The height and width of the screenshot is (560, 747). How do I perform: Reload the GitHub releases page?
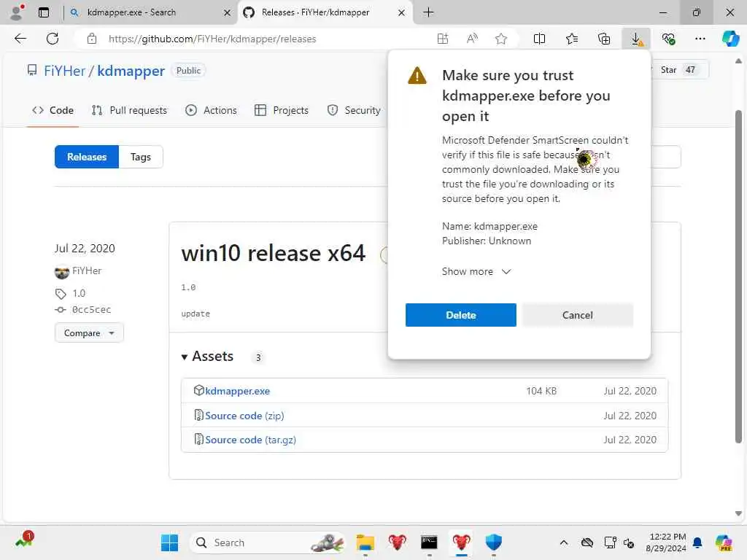click(53, 39)
